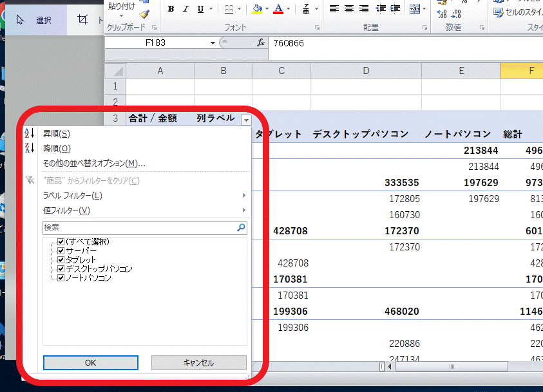Uncheck the タブレット filter checkbox

(61, 260)
